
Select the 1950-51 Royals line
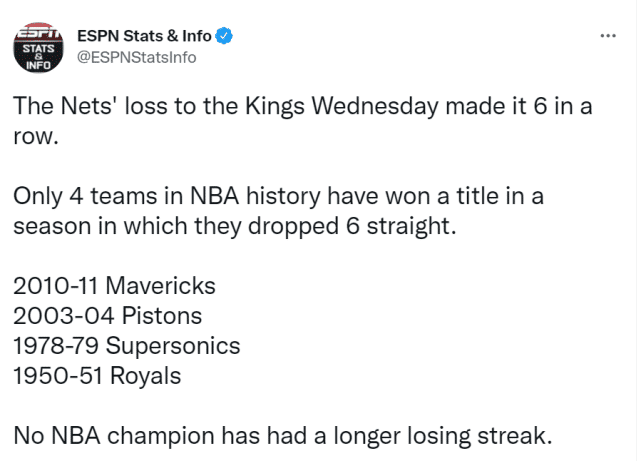coord(97,376)
